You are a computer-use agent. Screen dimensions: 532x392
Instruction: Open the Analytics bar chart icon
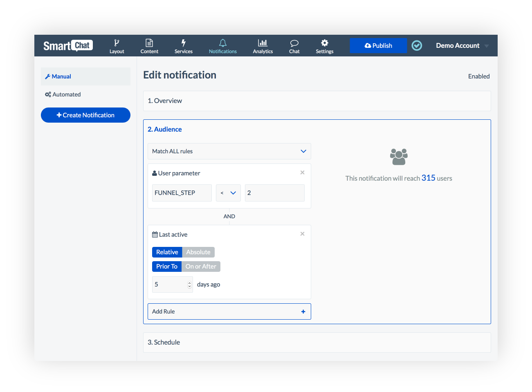pos(263,43)
